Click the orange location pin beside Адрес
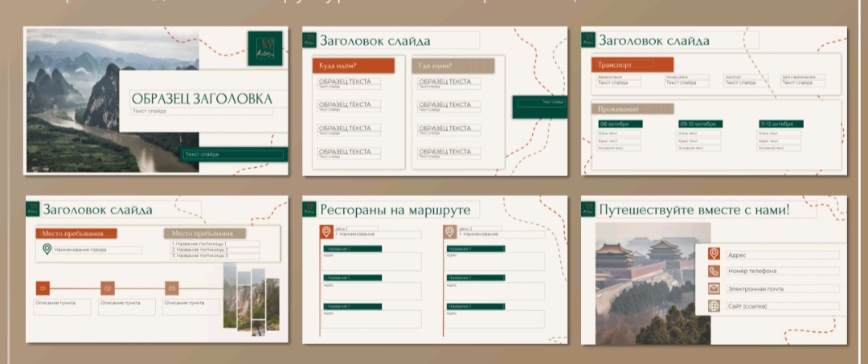 pyautogui.click(x=714, y=254)
